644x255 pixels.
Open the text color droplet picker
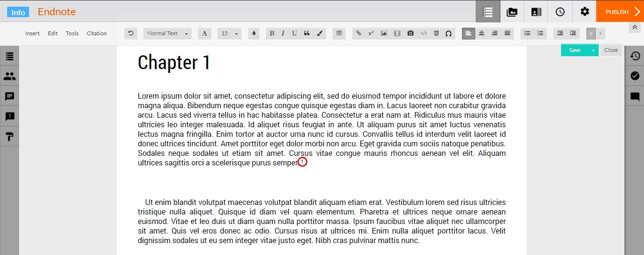pyautogui.click(x=254, y=33)
